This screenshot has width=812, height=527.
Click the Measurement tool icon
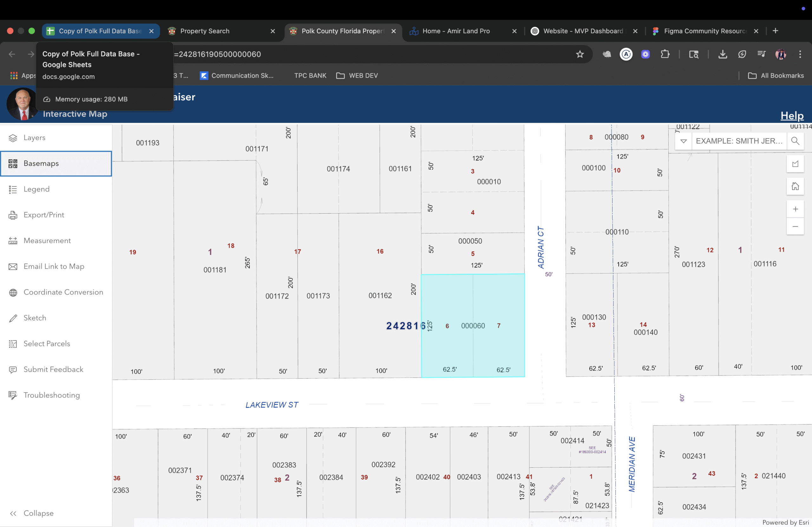(13, 241)
